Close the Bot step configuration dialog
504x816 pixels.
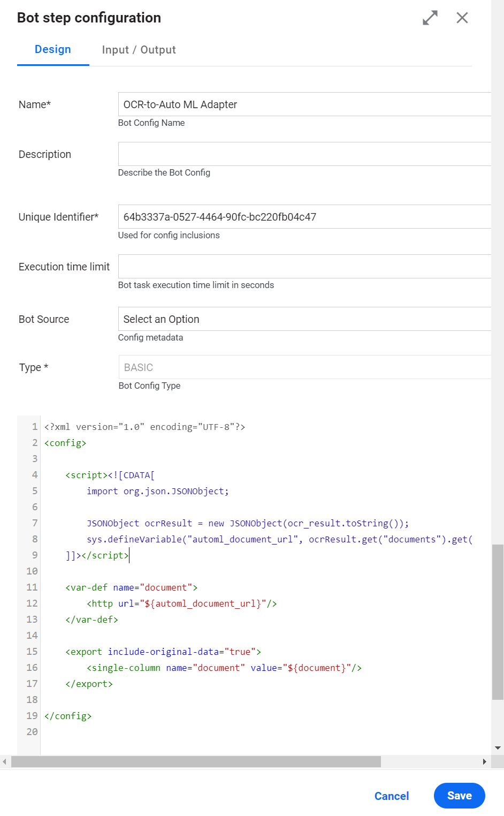point(462,18)
